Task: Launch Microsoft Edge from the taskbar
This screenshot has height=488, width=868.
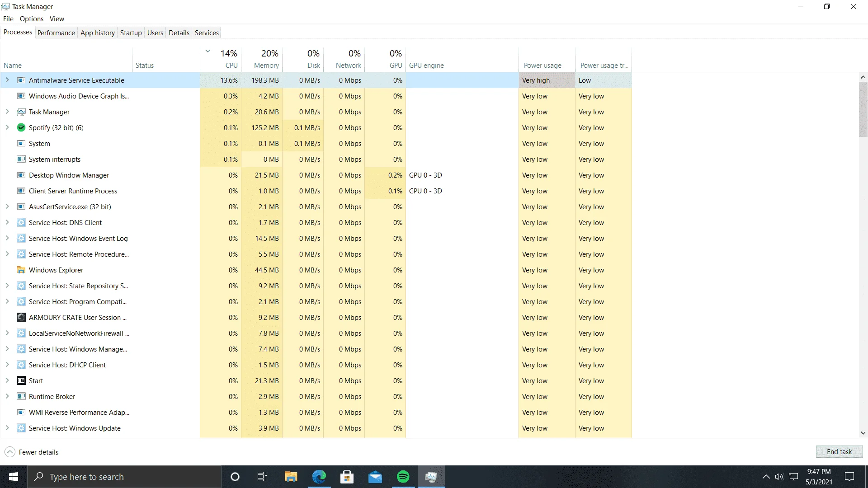Action: (x=319, y=477)
